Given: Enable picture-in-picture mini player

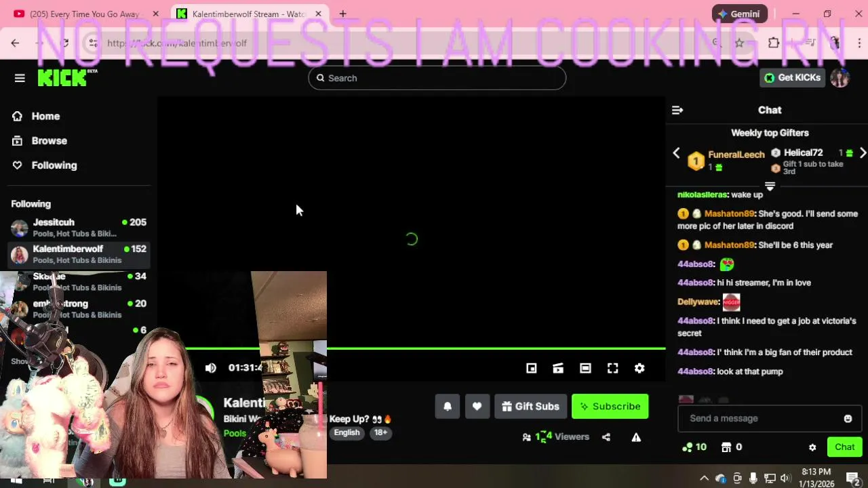Looking at the screenshot, I should pyautogui.click(x=532, y=368).
